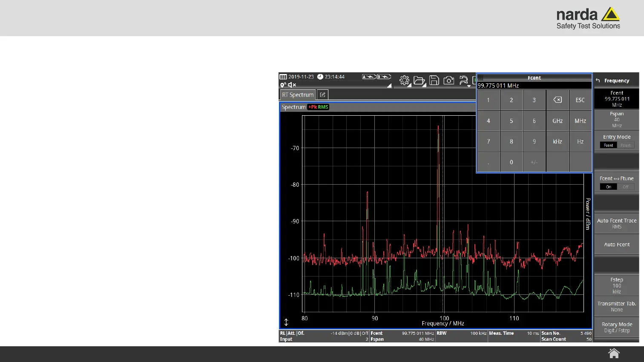Image resolution: width=644 pixels, height=362 pixels.
Task: Click the floppy disk save icon
Action: (x=434, y=80)
